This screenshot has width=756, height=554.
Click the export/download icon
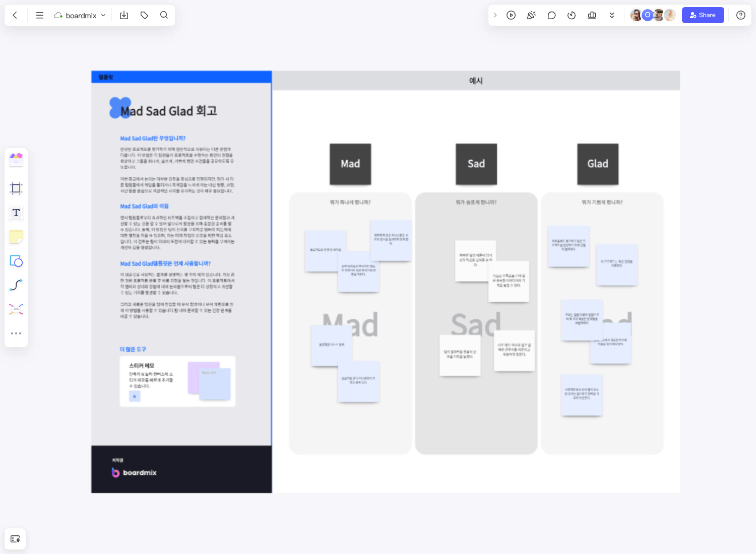124,15
